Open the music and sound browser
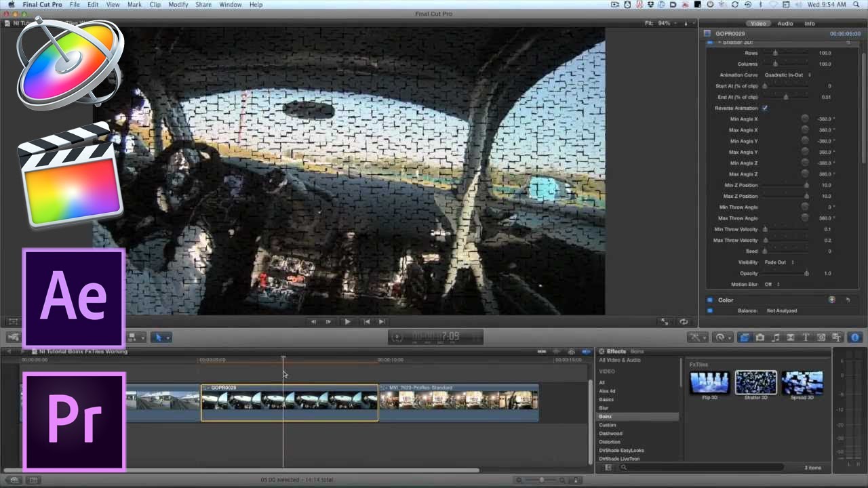 pos(776,337)
